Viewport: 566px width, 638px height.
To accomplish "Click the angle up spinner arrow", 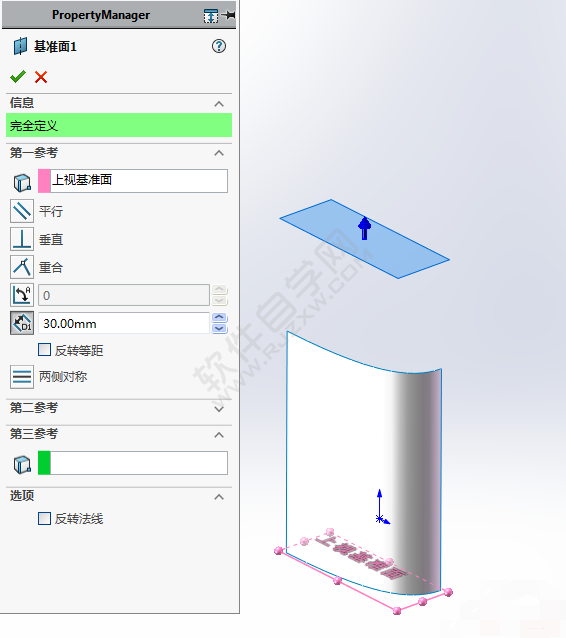I will 220,289.
